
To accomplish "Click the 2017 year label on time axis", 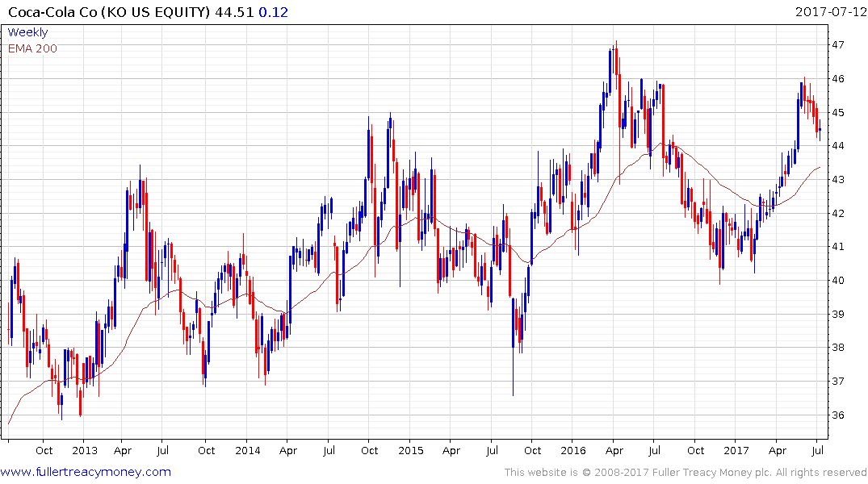I will coord(736,450).
